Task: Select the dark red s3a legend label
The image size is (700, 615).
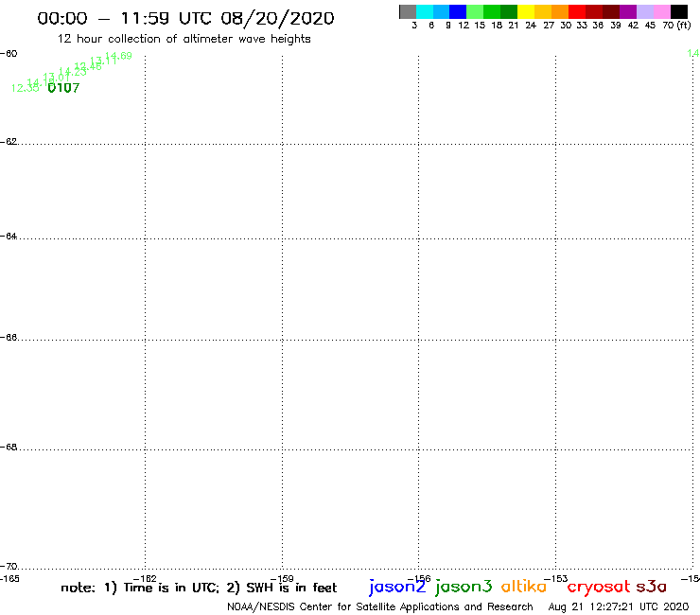Action: pyautogui.click(x=652, y=587)
